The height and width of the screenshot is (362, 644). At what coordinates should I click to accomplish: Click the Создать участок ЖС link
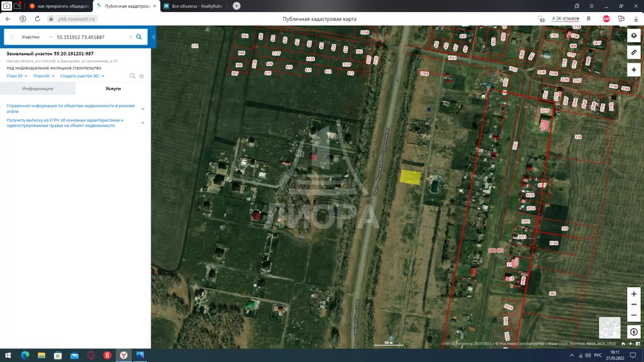click(x=79, y=76)
